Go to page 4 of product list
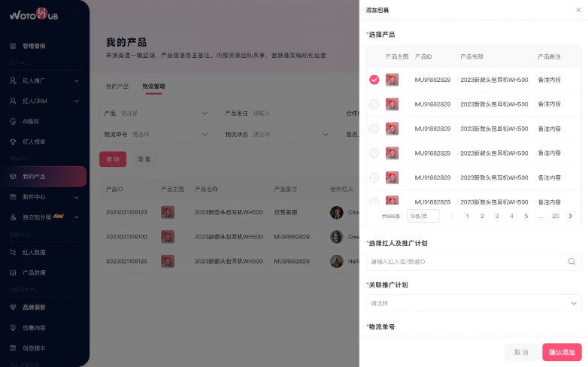This screenshot has height=367, width=588. tap(511, 216)
